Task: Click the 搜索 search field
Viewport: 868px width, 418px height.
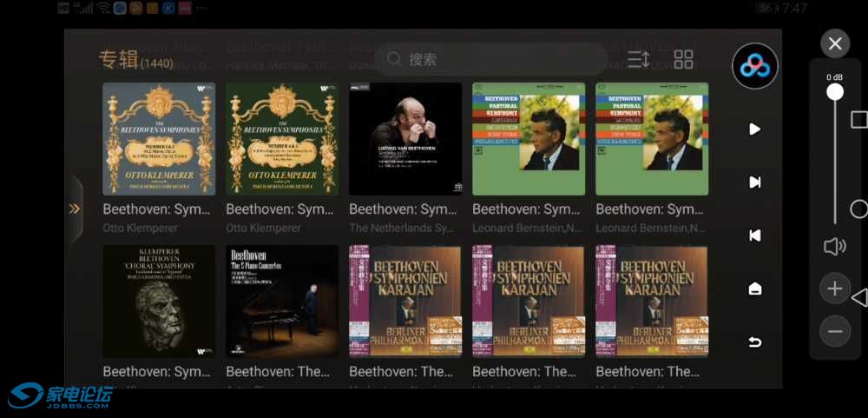Action: pyautogui.click(x=490, y=59)
